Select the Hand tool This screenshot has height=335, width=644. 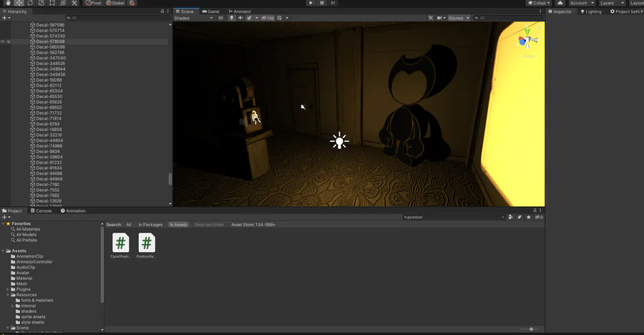pyautogui.click(x=8, y=3)
